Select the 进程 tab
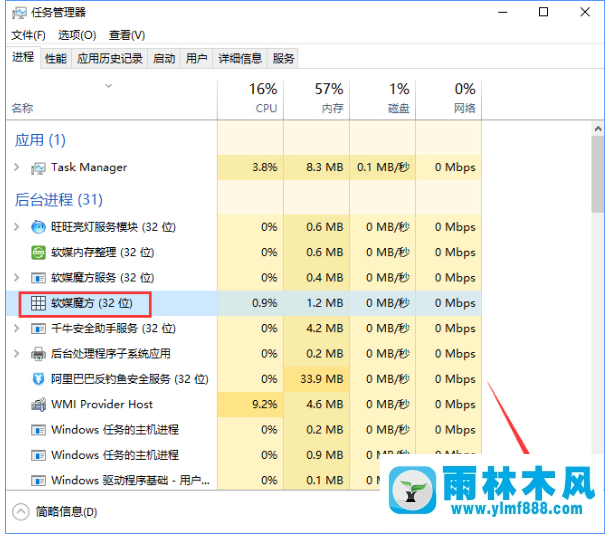The width and height of the screenshot is (608, 534). pyautogui.click(x=23, y=58)
